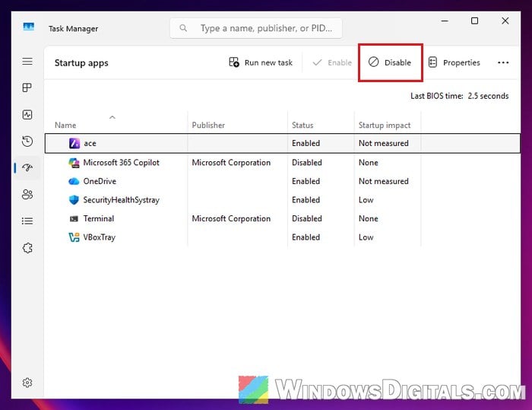This screenshot has width=532, height=410.
Task: Sort by the Name column header
Action: pyautogui.click(x=65, y=126)
